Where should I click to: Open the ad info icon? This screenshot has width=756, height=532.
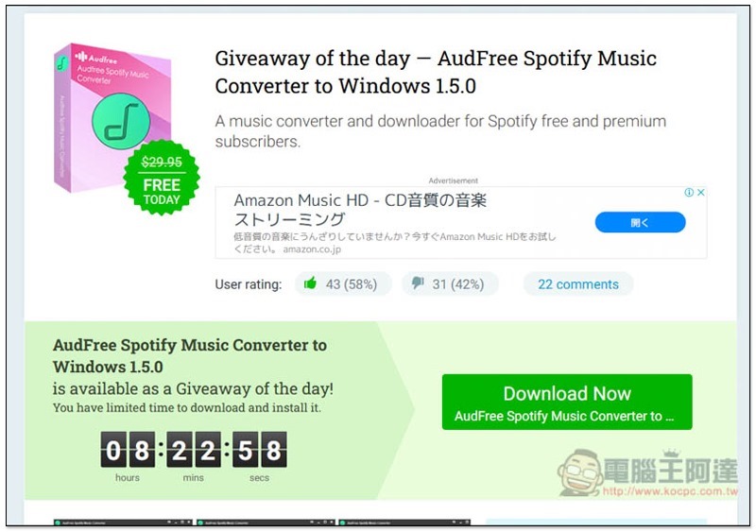coord(689,193)
